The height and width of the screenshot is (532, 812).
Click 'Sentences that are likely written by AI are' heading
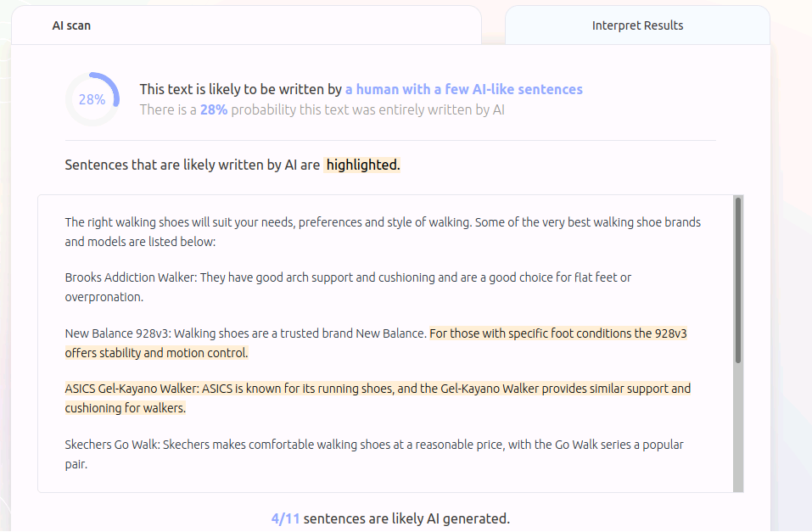point(192,165)
